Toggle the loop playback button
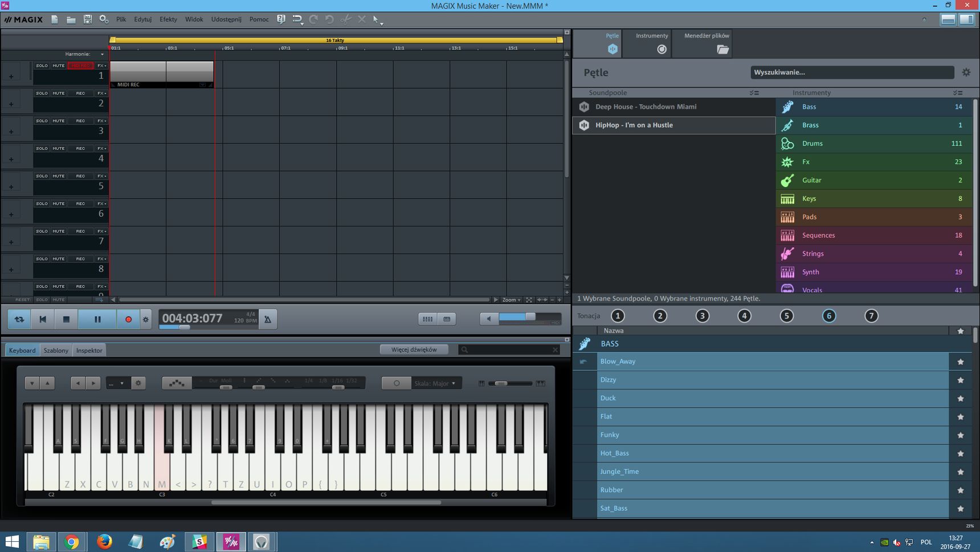This screenshot has height=552, width=980. (19, 319)
